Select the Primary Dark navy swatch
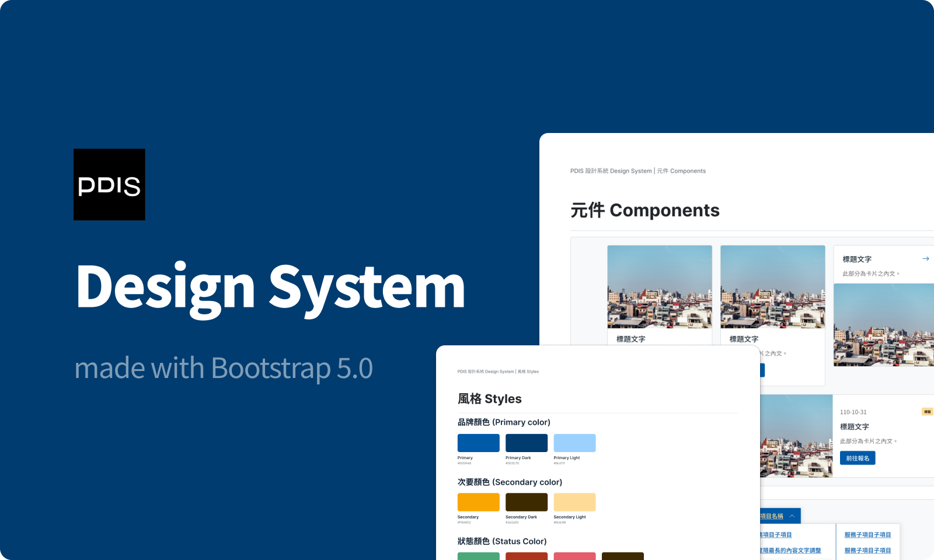934x560 pixels. click(527, 443)
